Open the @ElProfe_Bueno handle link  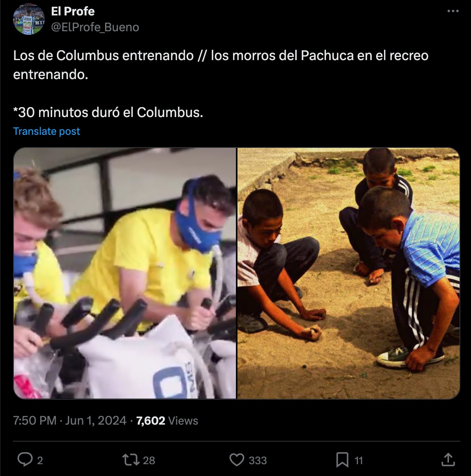point(95,27)
